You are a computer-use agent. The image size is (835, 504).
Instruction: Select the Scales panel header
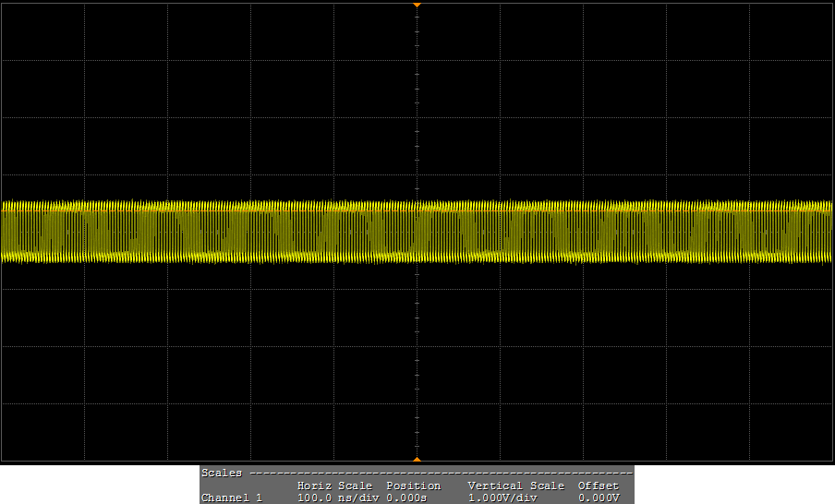(222, 473)
